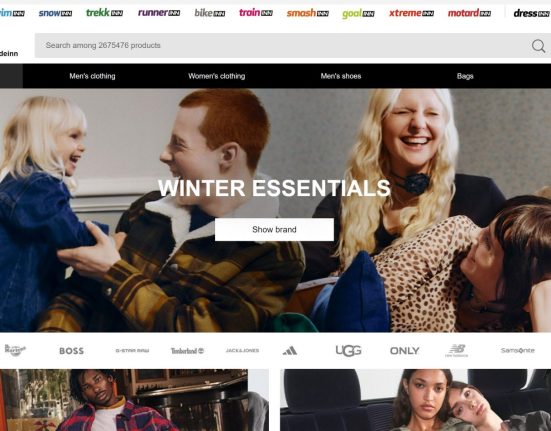Click the Show brand button

[274, 229]
